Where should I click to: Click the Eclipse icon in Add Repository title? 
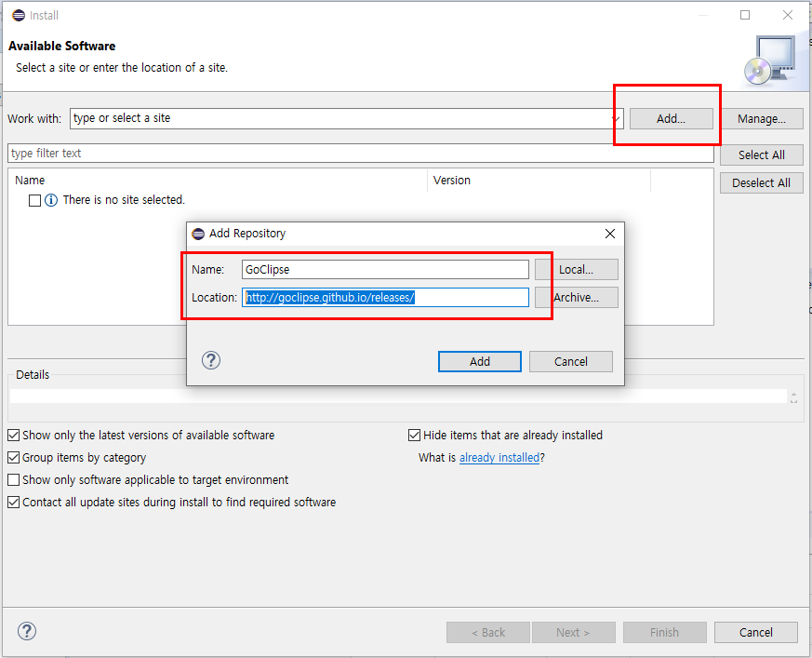[x=198, y=234]
